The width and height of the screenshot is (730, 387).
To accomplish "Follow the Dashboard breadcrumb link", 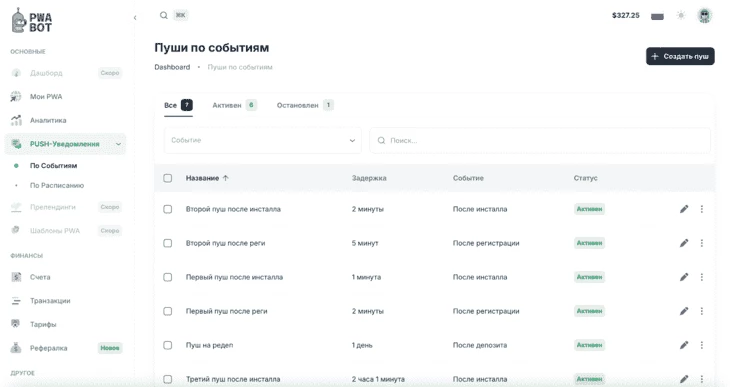I will [172, 67].
